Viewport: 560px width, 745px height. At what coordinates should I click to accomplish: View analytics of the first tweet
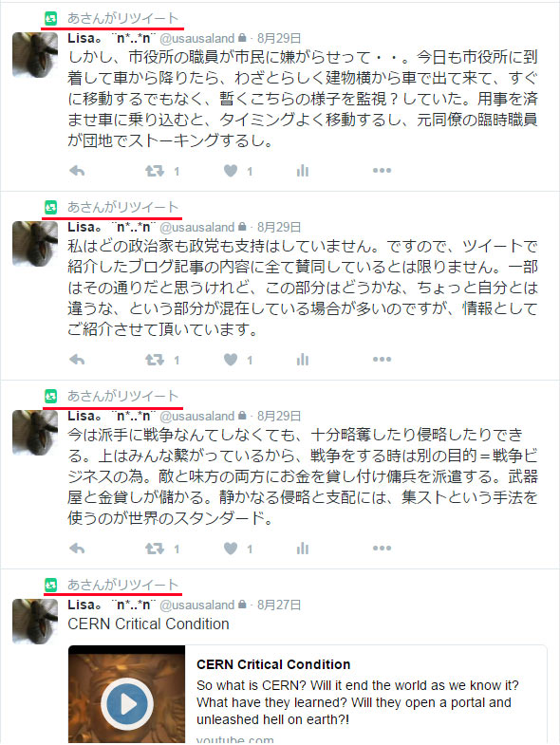coord(303,171)
